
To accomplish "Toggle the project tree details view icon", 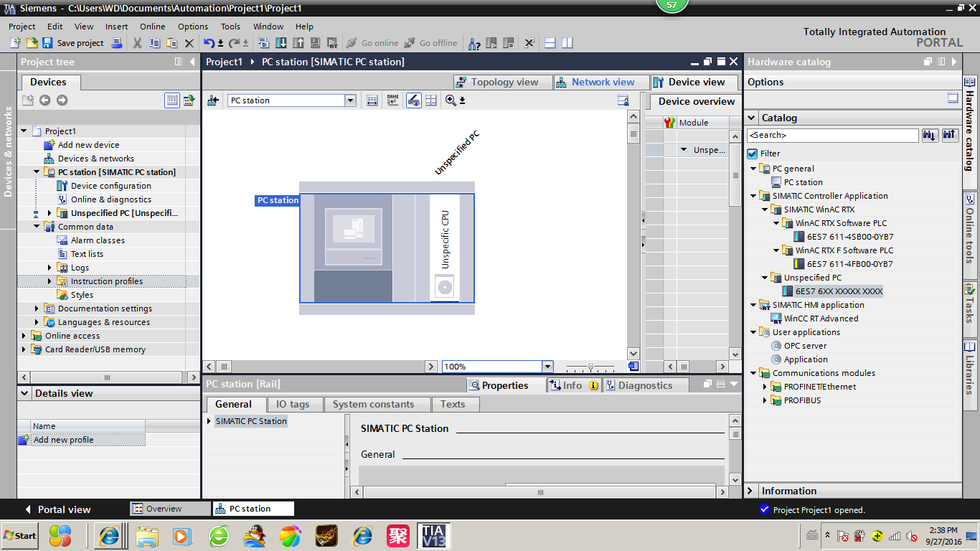I will 172,100.
